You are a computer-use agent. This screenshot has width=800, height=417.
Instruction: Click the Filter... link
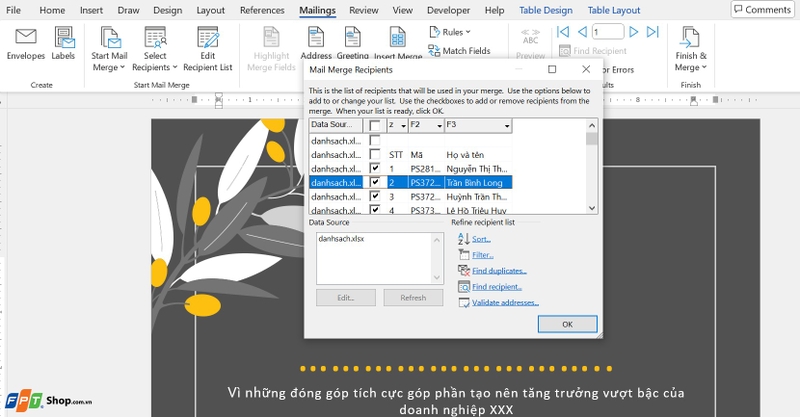click(x=483, y=255)
